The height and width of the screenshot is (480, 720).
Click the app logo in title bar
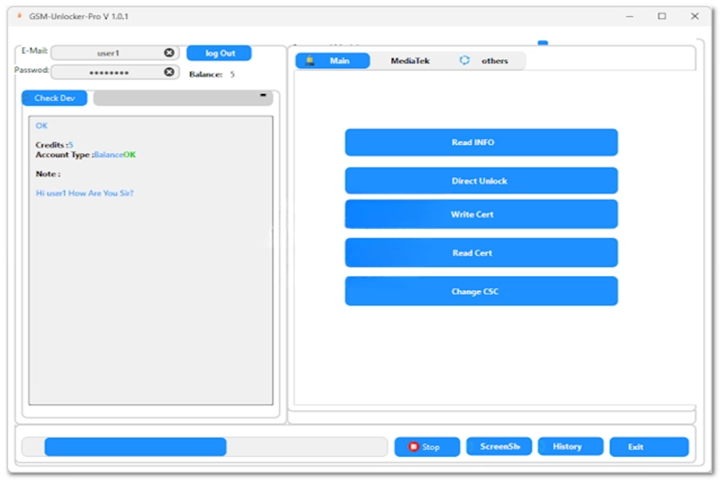click(x=19, y=16)
